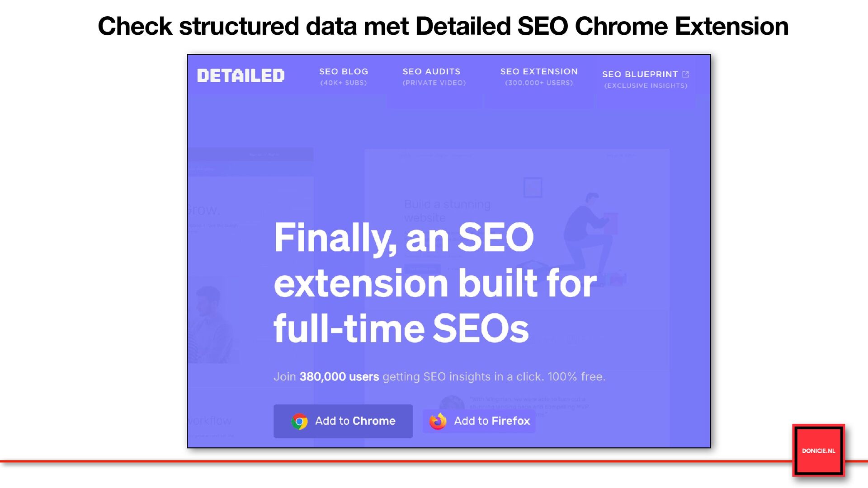Click the slide title about structured data
The height and width of the screenshot is (488, 868).
(443, 26)
